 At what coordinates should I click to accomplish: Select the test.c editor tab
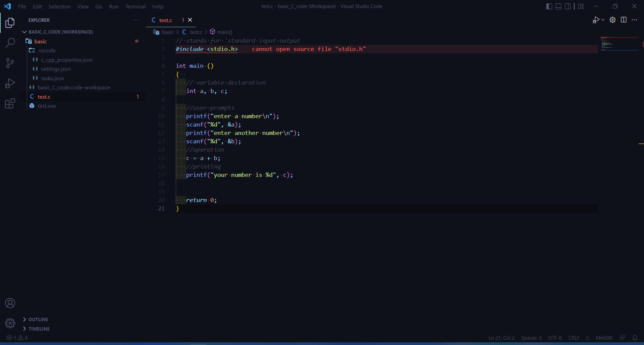click(165, 20)
